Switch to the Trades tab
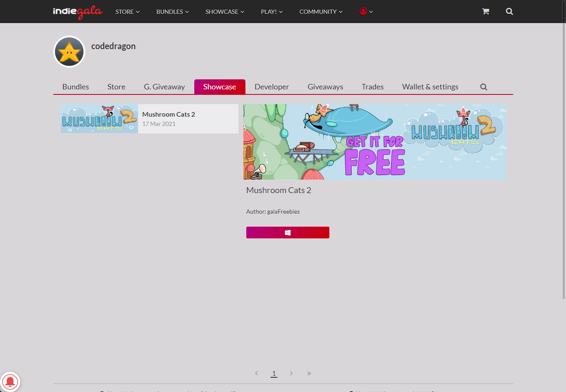The height and width of the screenshot is (392, 566). pyautogui.click(x=373, y=87)
